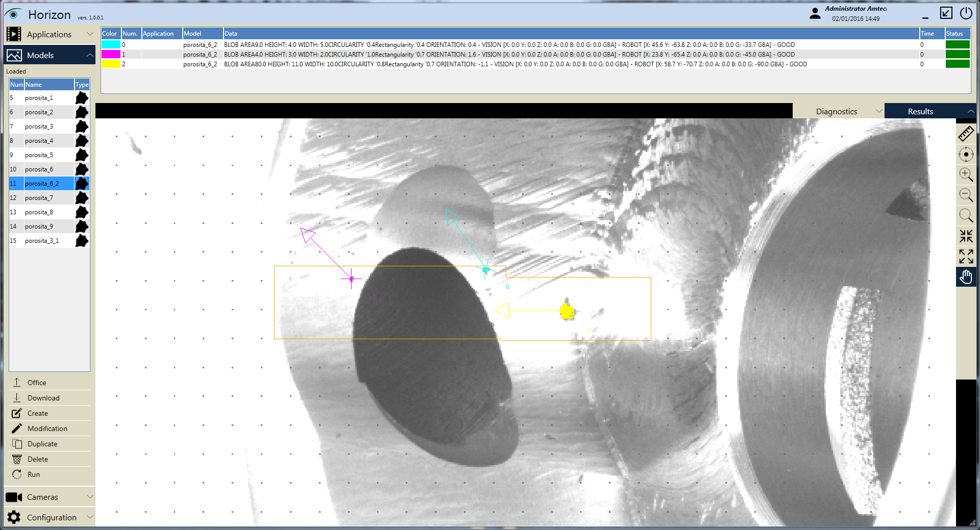This screenshot has width=980, height=530.
Task: Select the highlighted porosita_6_2 model row
Action: tap(50, 184)
